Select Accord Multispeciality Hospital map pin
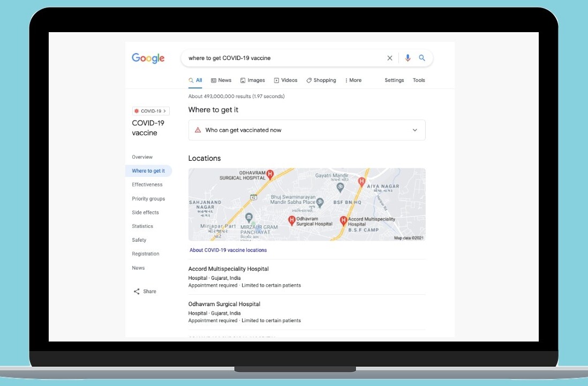The image size is (588, 386). (344, 220)
